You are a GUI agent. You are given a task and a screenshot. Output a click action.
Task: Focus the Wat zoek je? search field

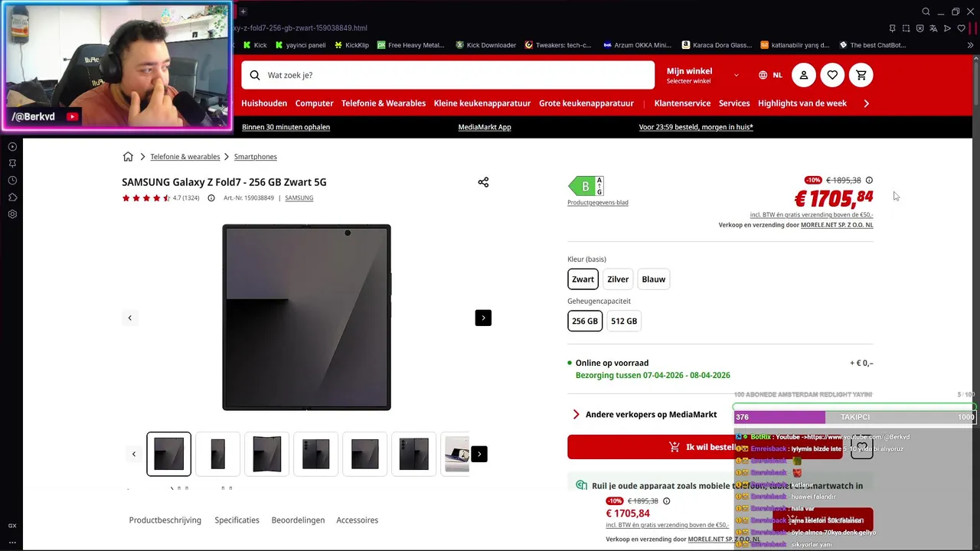pos(448,75)
